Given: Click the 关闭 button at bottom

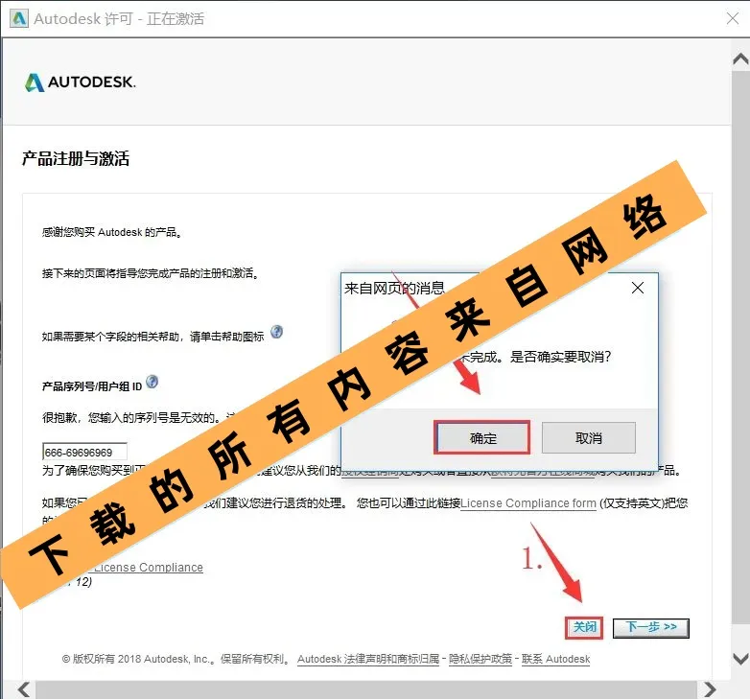Looking at the screenshot, I should pyautogui.click(x=584, y=627).
